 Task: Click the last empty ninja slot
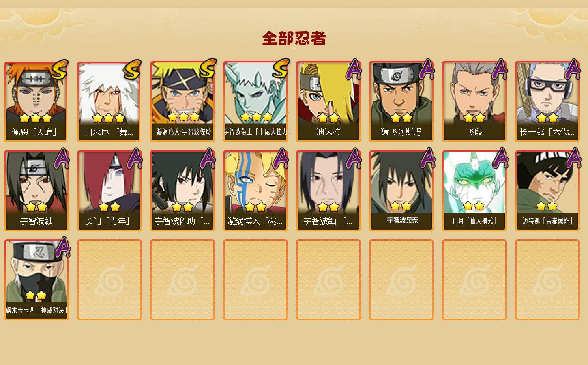coord(547,280)
